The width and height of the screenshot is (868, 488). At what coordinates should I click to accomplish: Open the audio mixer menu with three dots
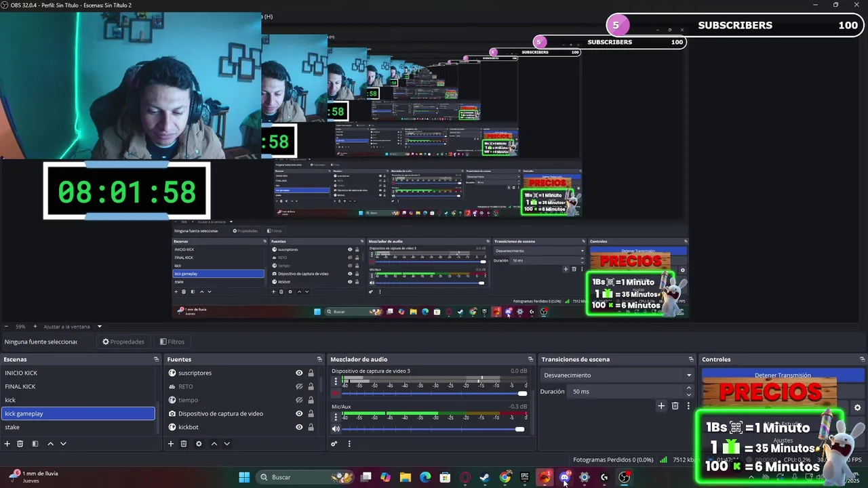349,444
